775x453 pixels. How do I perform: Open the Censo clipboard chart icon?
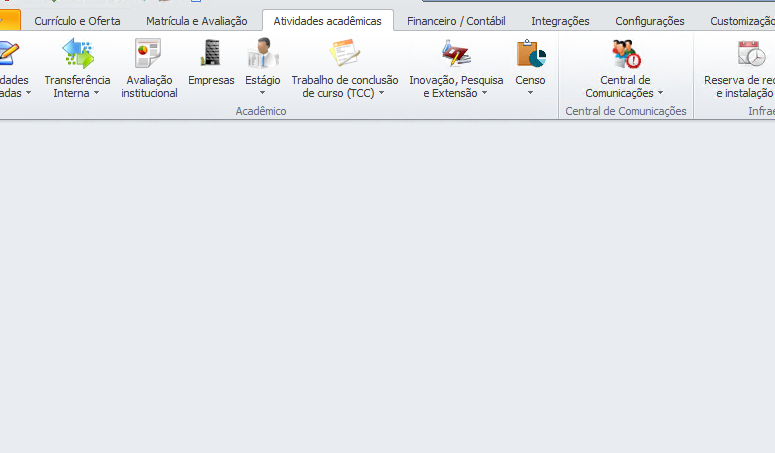click(531, 53)
